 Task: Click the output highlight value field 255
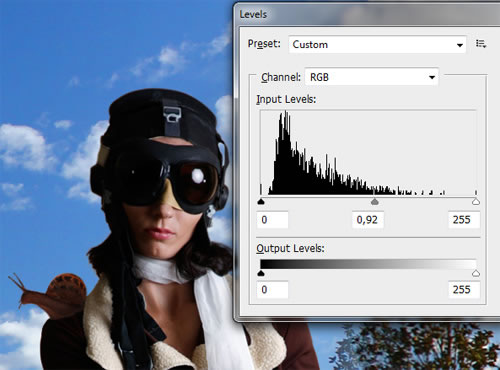pos(464,289)
